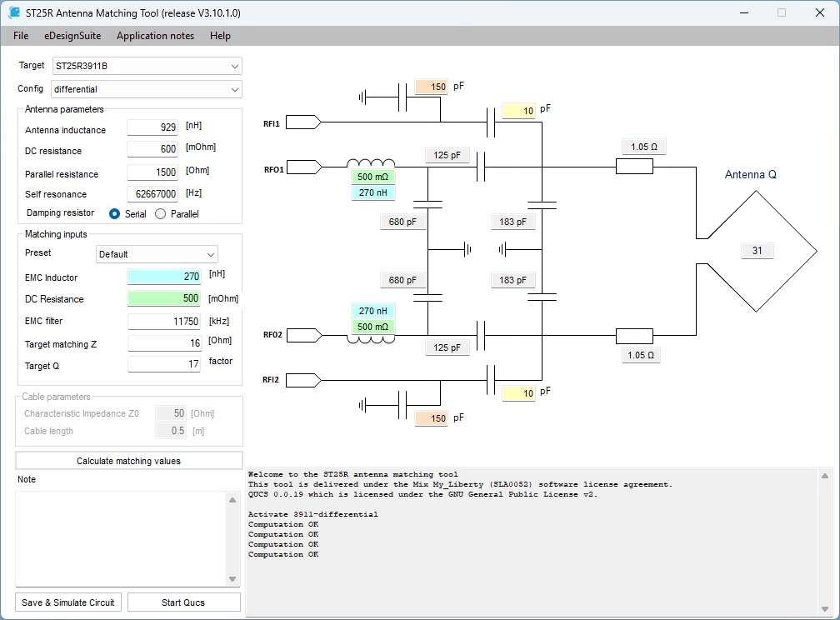Click the lower 1.05 Ω resistor label
The image size is (840, 620).
coord(641,355)
